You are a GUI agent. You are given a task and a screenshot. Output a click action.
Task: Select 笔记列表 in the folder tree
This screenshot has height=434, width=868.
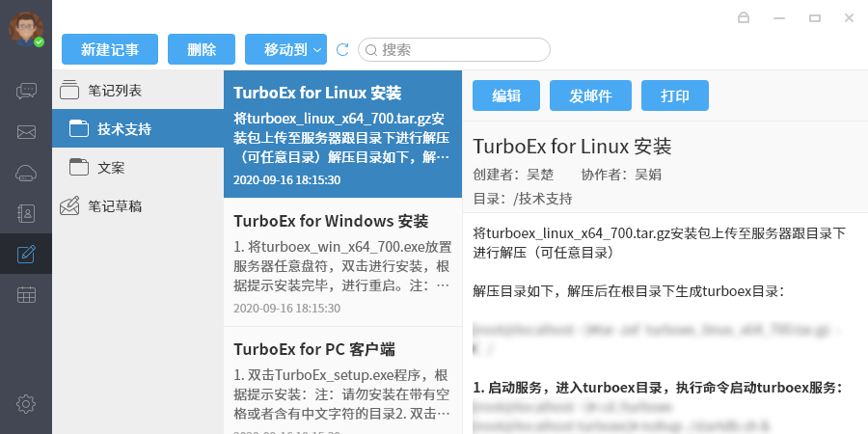click(x=114, y=91)
